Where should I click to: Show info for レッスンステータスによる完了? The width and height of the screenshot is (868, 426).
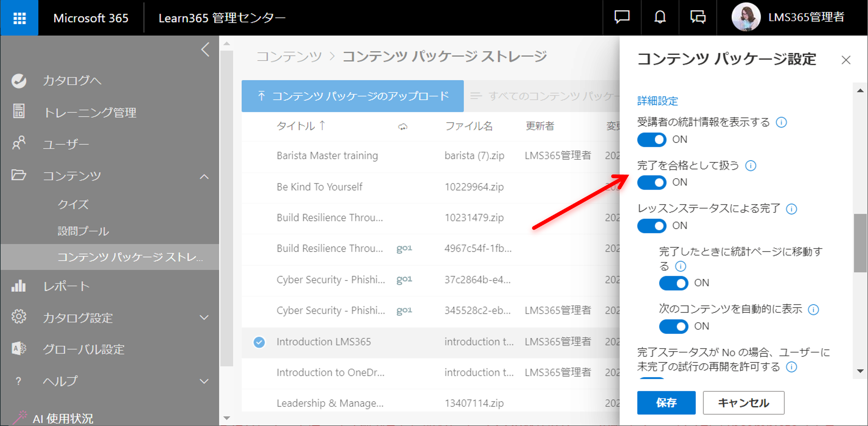(x=791, y=209)
